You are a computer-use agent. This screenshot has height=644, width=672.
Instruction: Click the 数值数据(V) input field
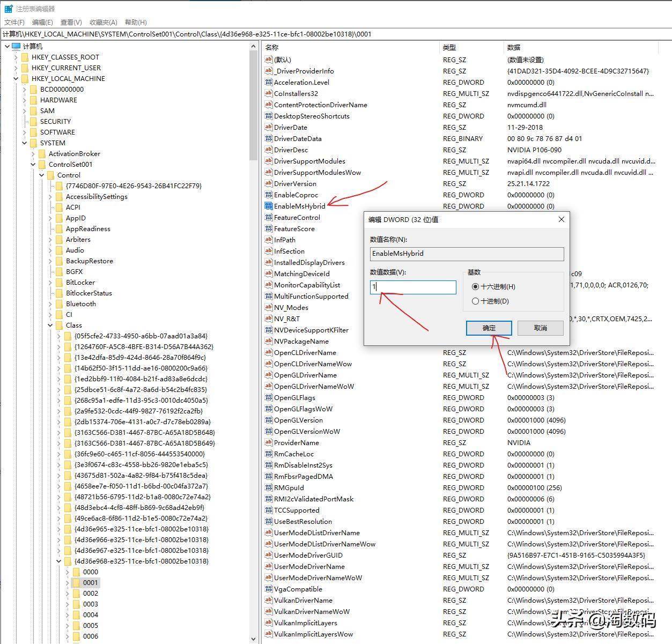413,287
